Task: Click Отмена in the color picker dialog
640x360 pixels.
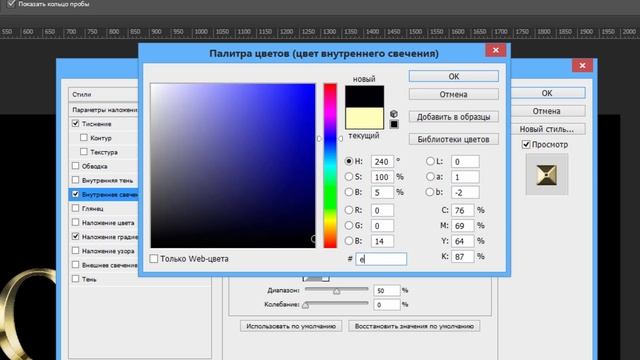Action: click(x=453, y=94)
